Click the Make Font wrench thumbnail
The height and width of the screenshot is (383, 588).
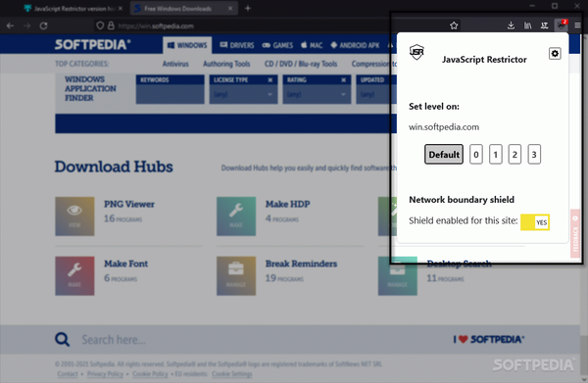(x=74, y=276)
